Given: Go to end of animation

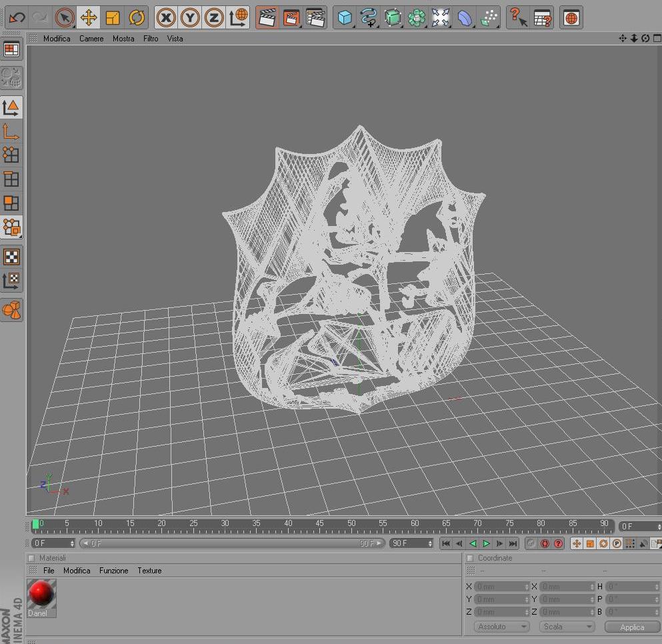Looking at the screenshot, I should pyautogui.click(x=513, y=543).
